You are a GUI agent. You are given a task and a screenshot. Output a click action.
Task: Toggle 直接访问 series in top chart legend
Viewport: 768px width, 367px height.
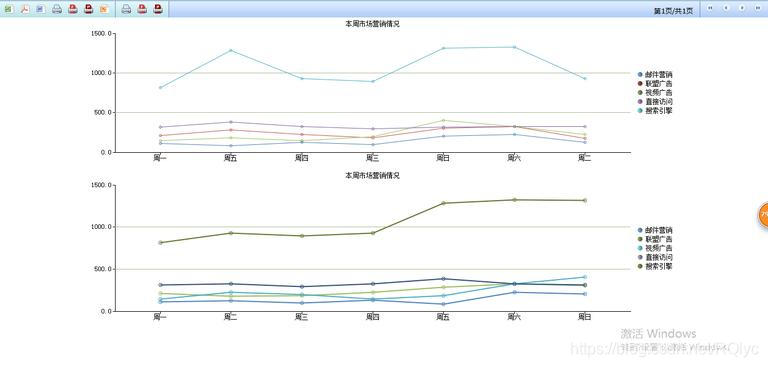[x=655, y=101]
